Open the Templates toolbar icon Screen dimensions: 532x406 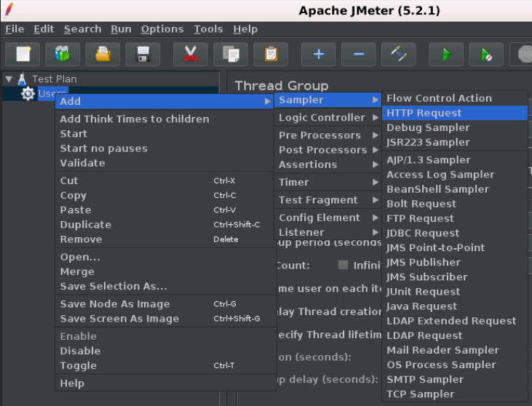coord(63,54)
